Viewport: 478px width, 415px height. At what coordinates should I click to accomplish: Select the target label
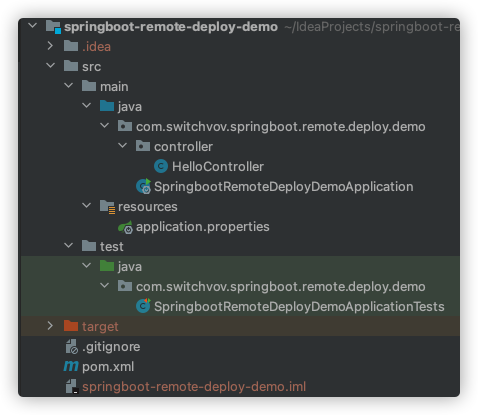100,327
